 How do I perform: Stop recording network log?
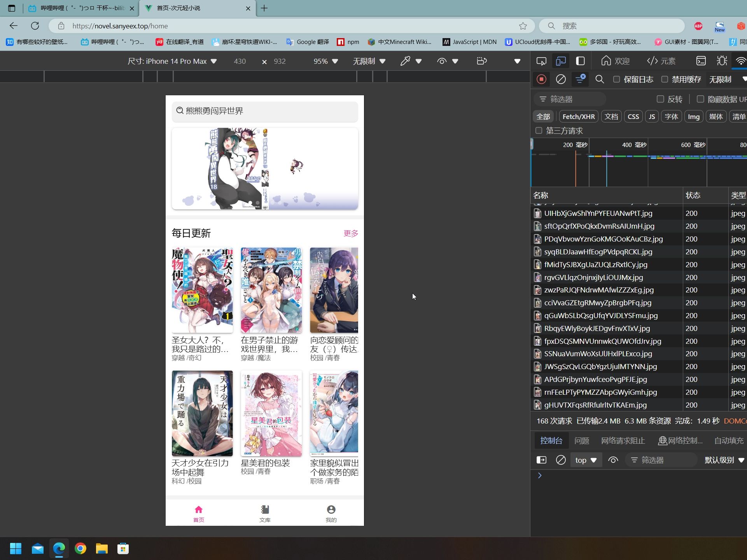tap(541, 79)
